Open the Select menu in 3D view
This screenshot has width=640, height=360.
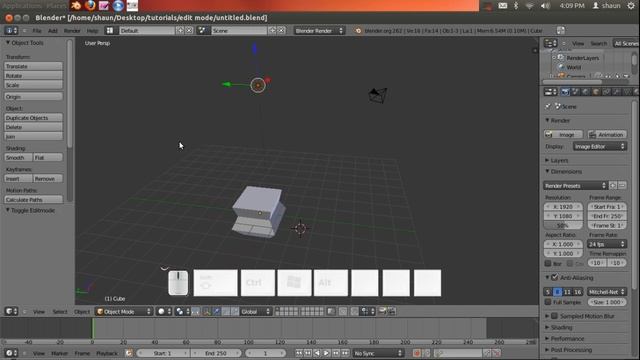(x=60, y=311)
